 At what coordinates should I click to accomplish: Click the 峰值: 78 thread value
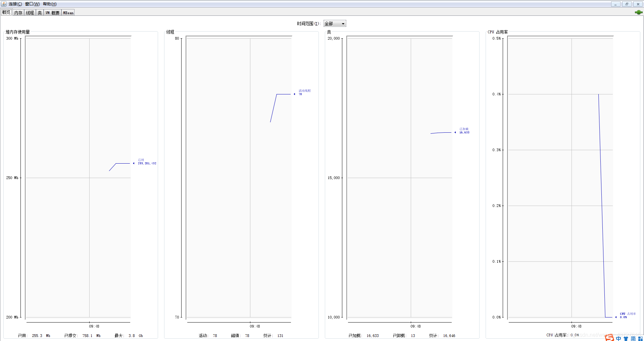(x=240, y=336)
